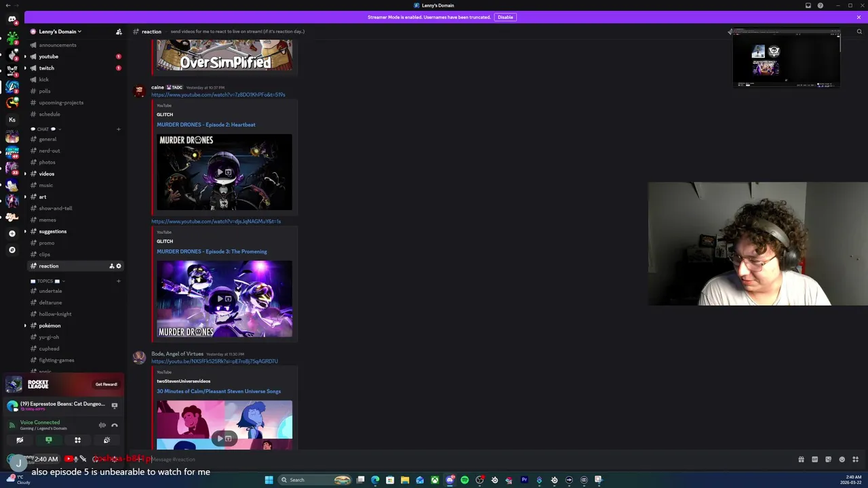Screen dimensions: 868x488
Task: Add a channel to TOPICS category
Action: (x=119, y=281)
